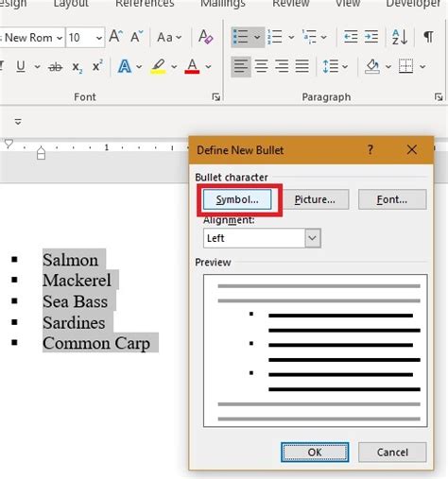448x479 pixels.
Task: Toggle the Bullets list button
Action: 240,37
